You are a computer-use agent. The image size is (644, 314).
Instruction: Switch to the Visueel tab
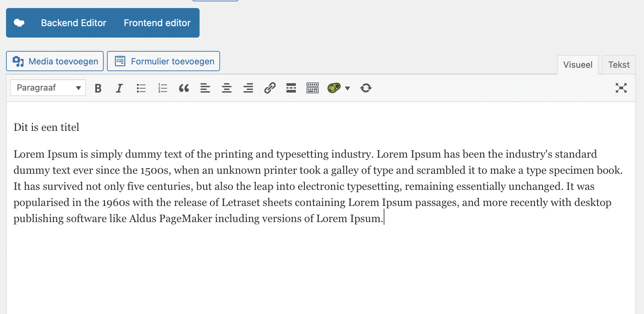(x=578, y=65)
